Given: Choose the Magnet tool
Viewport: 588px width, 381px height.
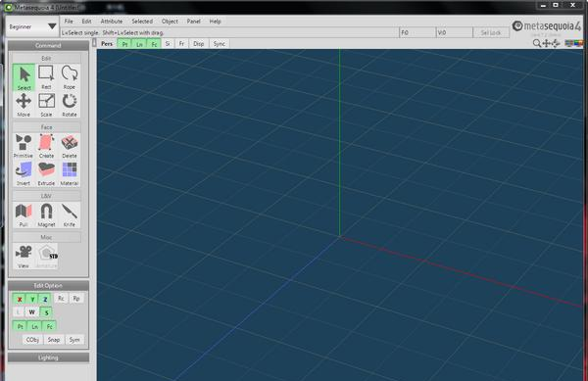Looking at the screenshot, I should coord(46,215).
